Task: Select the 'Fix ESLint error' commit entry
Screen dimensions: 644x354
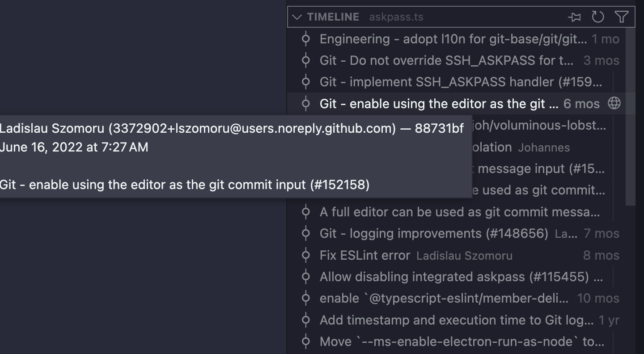Action: tap(364, 255)
